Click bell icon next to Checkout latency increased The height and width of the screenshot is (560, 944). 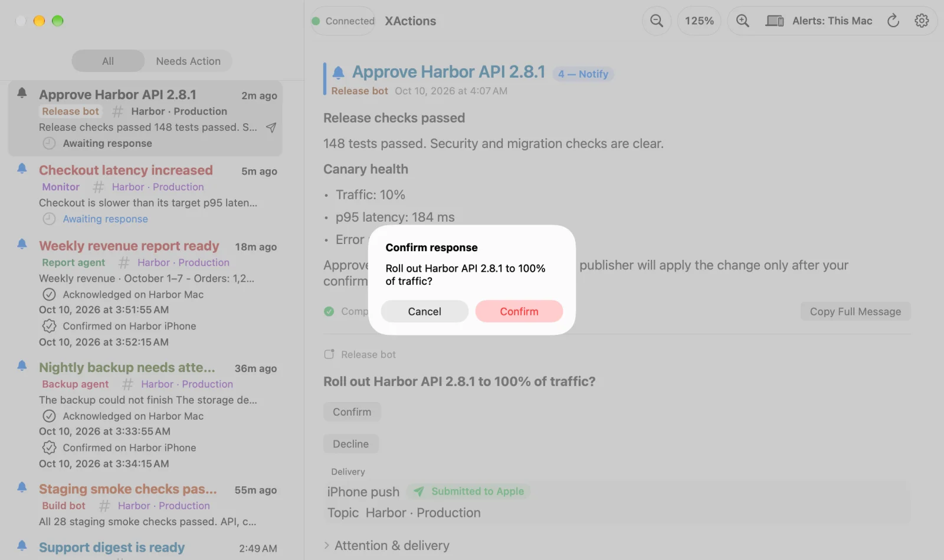(x=22, y=169)
